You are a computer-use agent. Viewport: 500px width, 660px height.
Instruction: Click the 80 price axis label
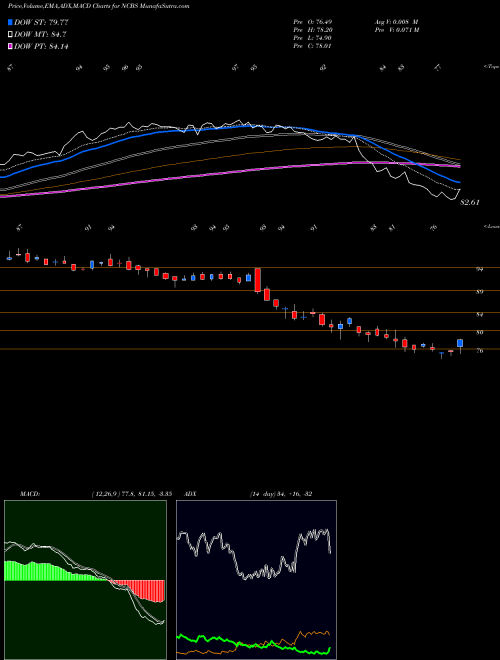[x=479, y=332]
